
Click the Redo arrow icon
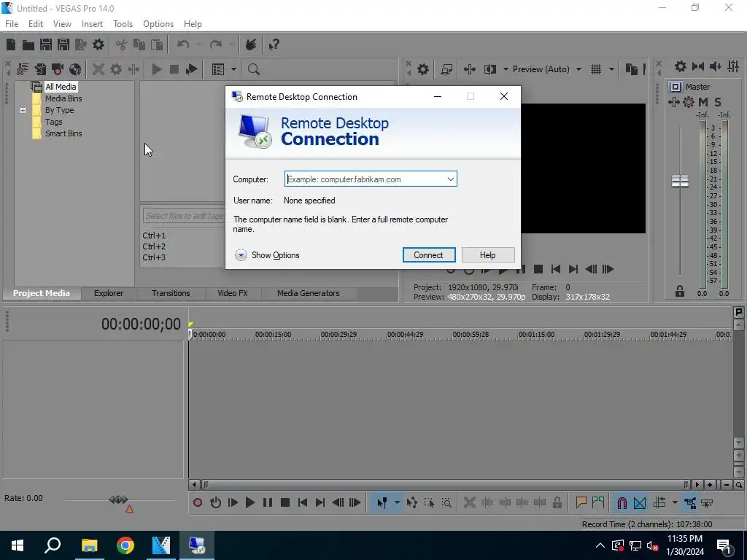216,44
